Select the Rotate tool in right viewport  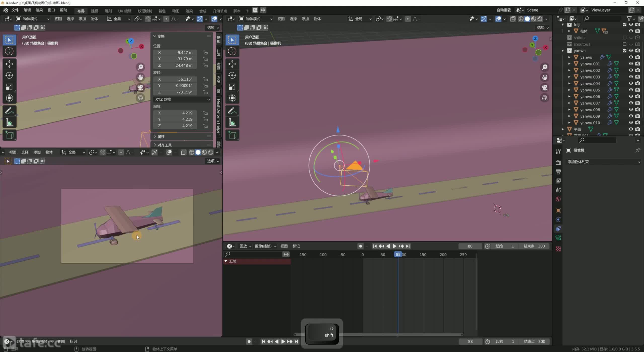click(x=232, y=75)
